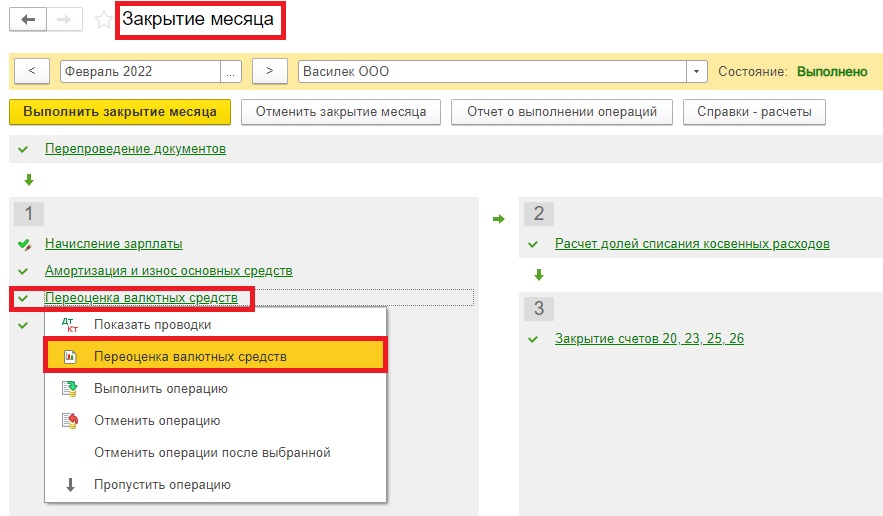Go back with the left arrow button
This screenshot has width=883, height=516.
[x=28, y=20]
